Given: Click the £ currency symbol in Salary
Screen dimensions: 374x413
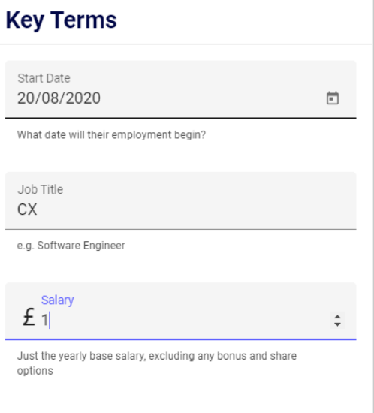Looking at the screenshot, I should click(29, 317).
